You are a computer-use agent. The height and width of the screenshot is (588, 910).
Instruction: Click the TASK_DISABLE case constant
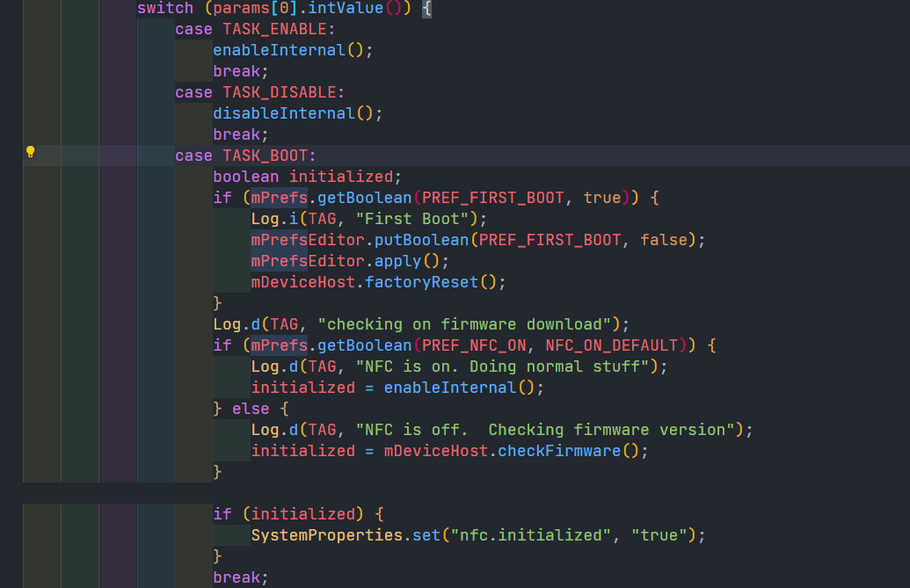[282, 92]
